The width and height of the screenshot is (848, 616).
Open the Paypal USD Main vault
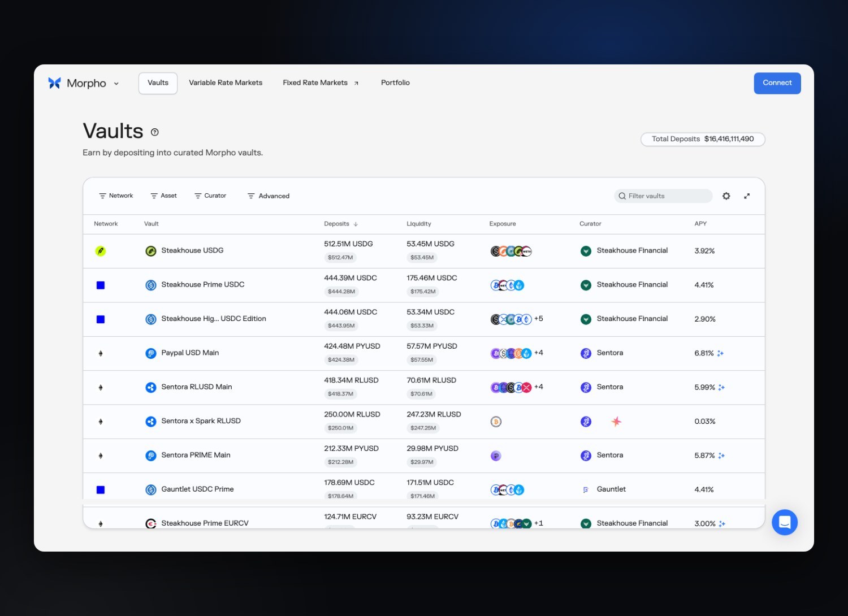point(190,353)
